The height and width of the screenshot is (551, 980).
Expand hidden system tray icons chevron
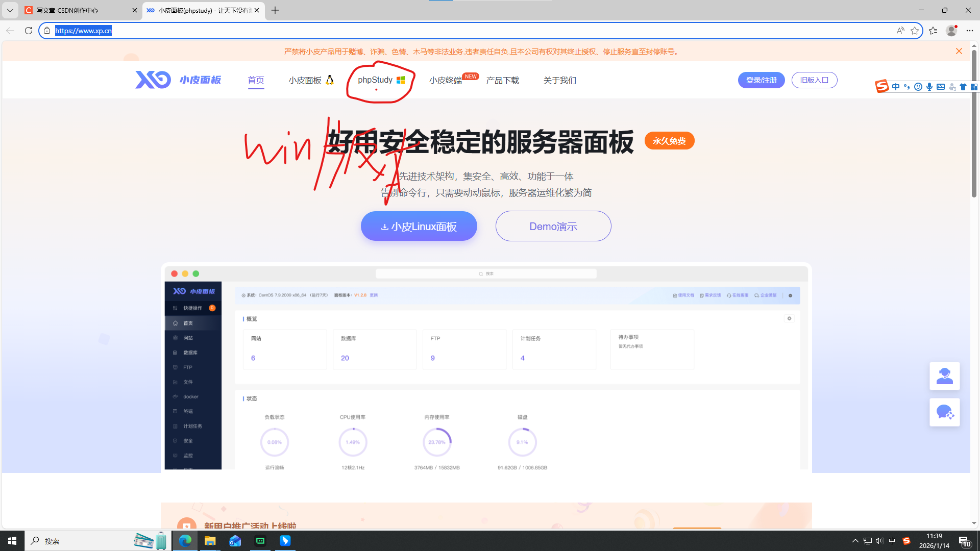coord(855,541)
